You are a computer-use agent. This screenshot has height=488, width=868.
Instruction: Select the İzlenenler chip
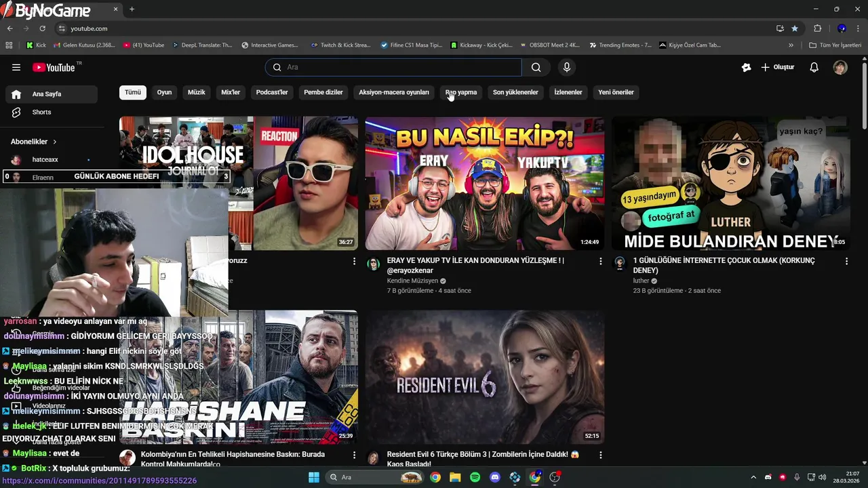(568, 92)
